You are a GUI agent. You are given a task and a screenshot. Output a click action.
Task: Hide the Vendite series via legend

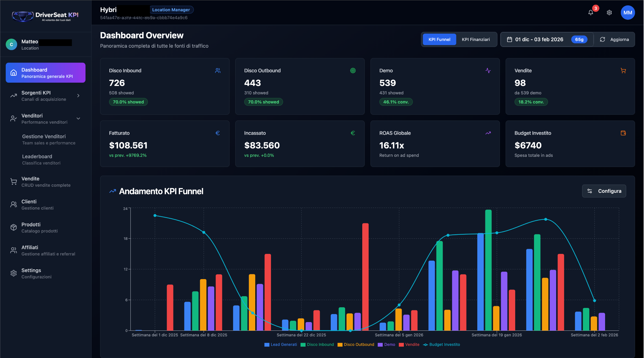point(409,345)
